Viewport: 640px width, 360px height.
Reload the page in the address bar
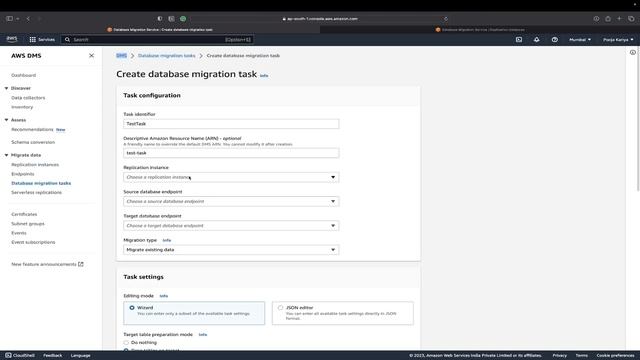click(446, 18)
